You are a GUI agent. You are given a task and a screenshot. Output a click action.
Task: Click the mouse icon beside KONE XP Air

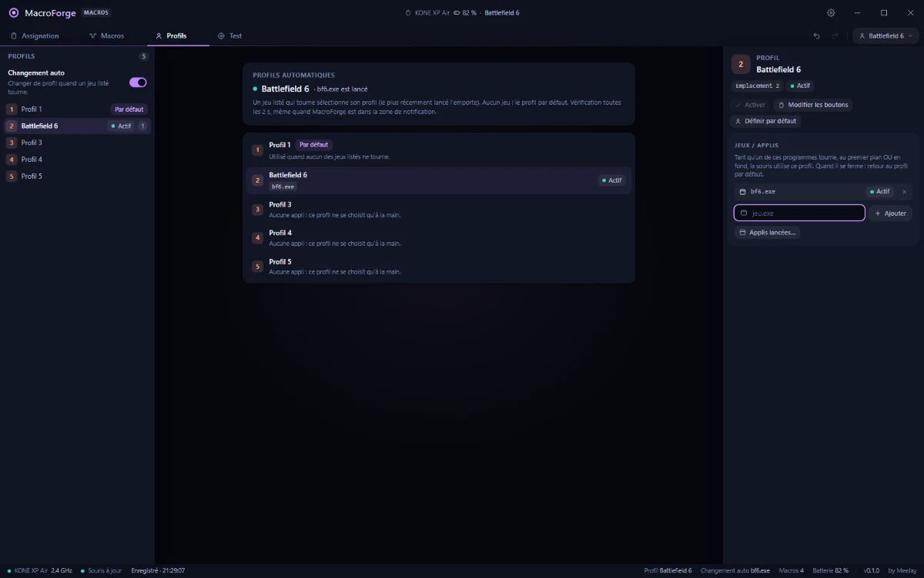click(x=408, y=13)
